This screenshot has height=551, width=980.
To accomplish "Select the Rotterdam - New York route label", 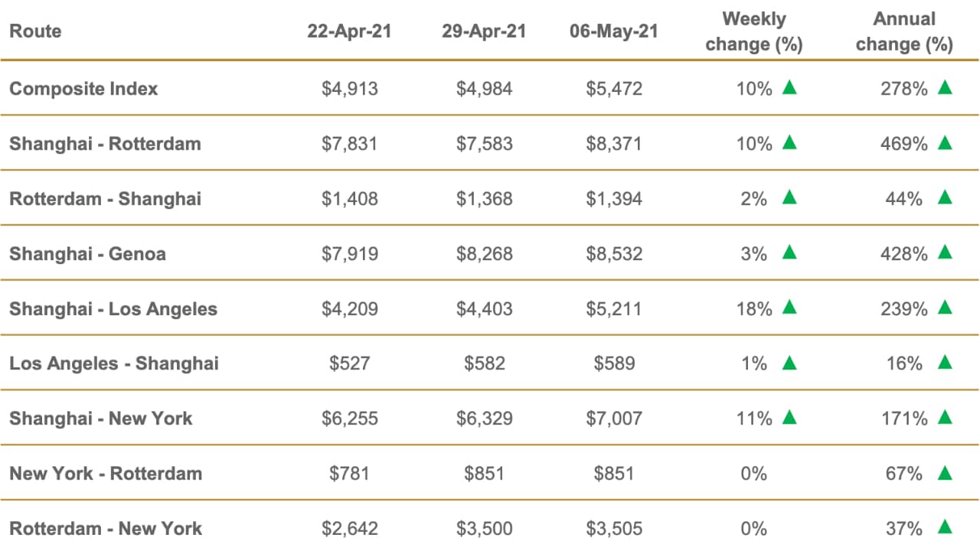I will pos(106,529).
